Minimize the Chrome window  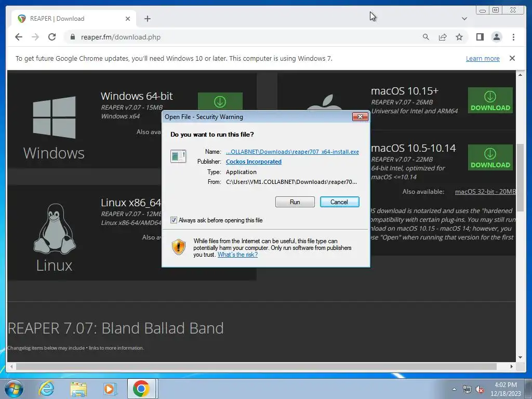pyautogui.click(x=483, y=10)
